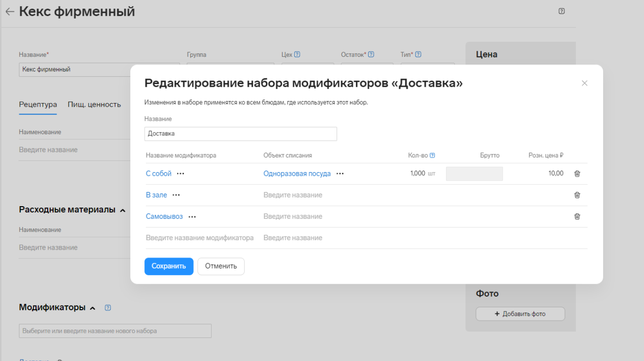
Task: Save the modifier set with 'Сохранить'
Action: click(169, 266)
